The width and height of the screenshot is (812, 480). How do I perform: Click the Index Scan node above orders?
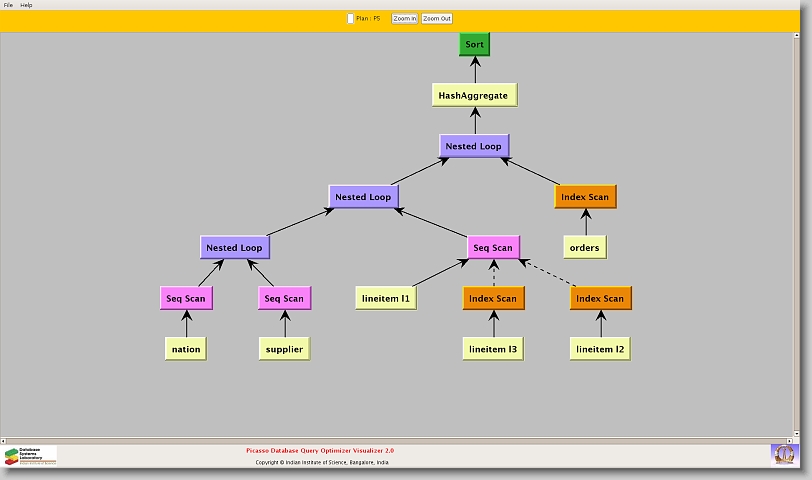pyautogui.click(x=585, y=197)
